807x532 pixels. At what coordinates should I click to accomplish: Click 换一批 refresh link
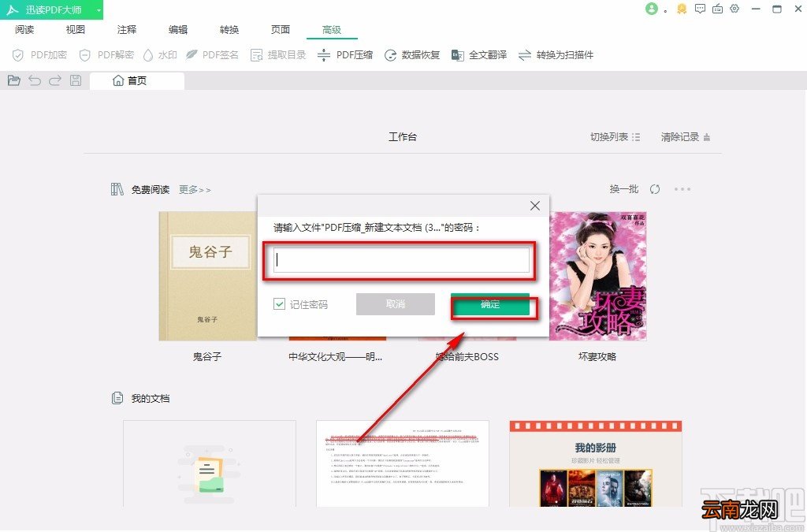point(624,189)
